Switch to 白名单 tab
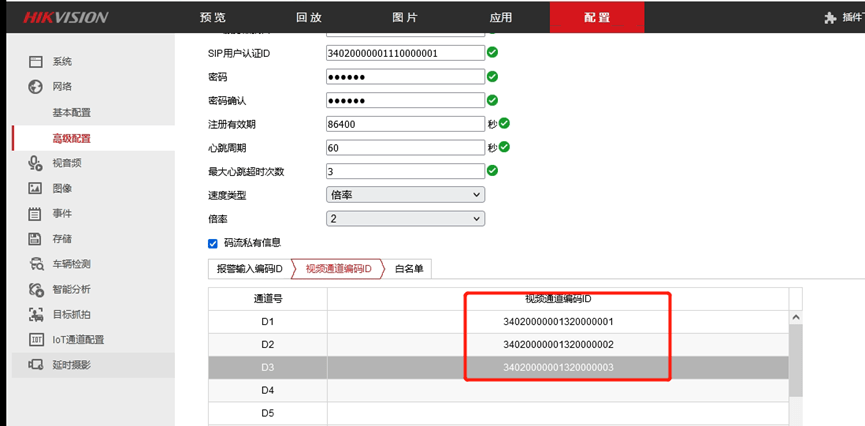 (x=409, y=269)
